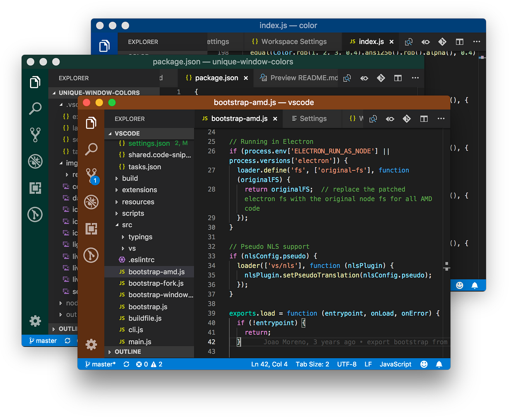This screenshot has height=420, width=514.
Task: Click JavaScript language mode in status bar
Action: [395, 364]
